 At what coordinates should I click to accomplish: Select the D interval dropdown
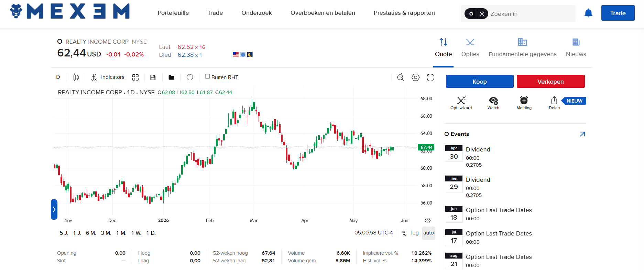[x=58, y=77]
